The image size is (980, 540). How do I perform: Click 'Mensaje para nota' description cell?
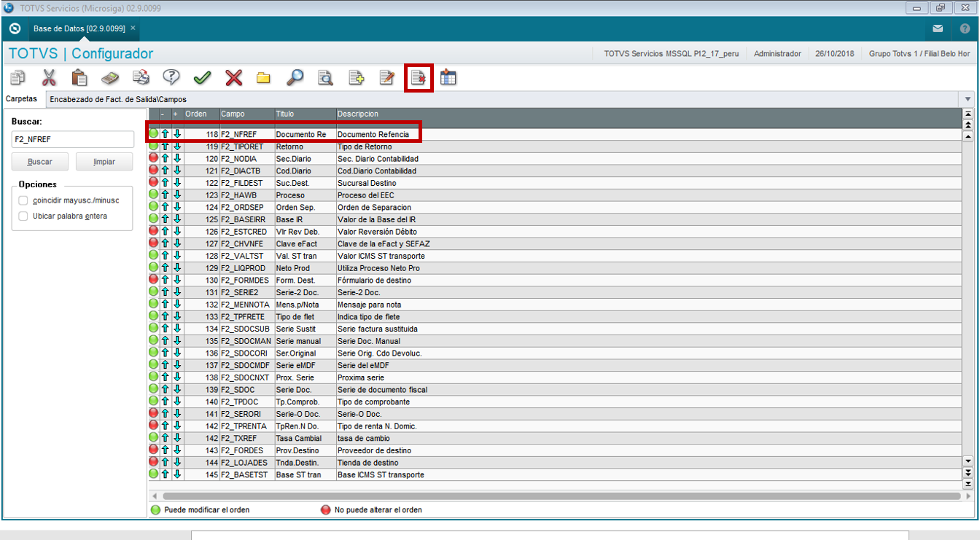pos(649,305)
